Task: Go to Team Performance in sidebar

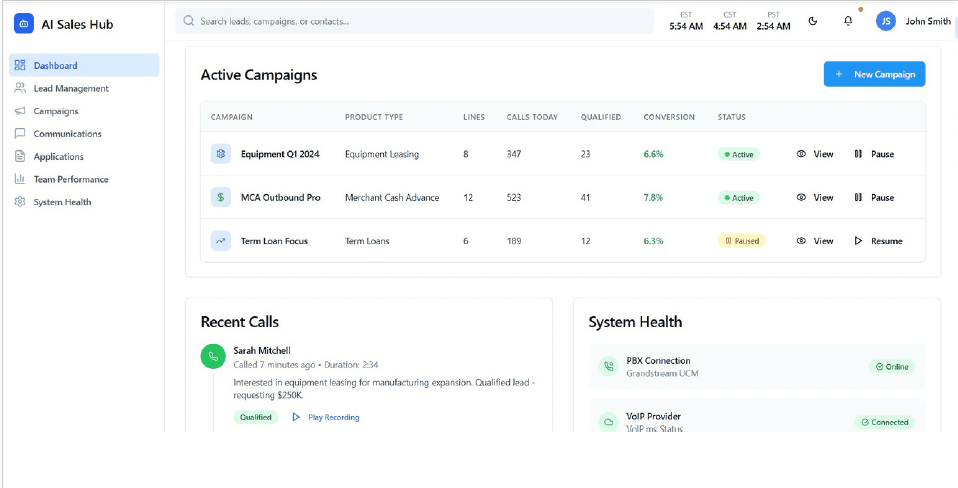Action: coord(70,179)
